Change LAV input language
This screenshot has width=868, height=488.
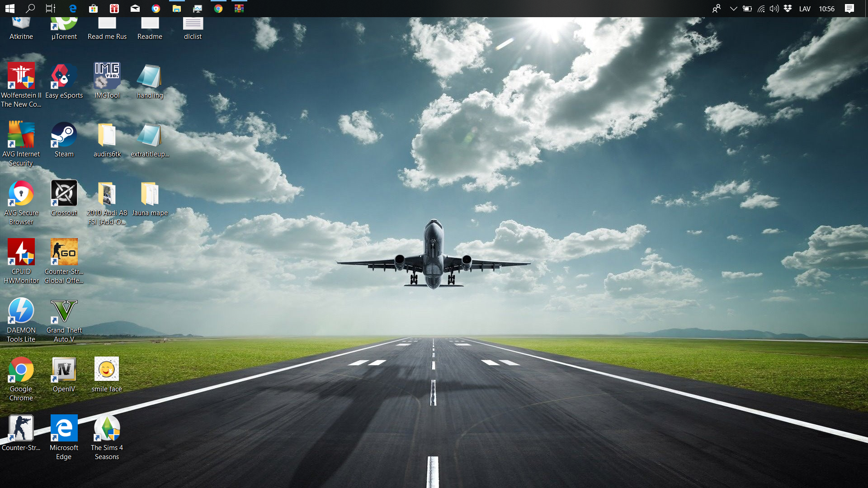[805, 9]
